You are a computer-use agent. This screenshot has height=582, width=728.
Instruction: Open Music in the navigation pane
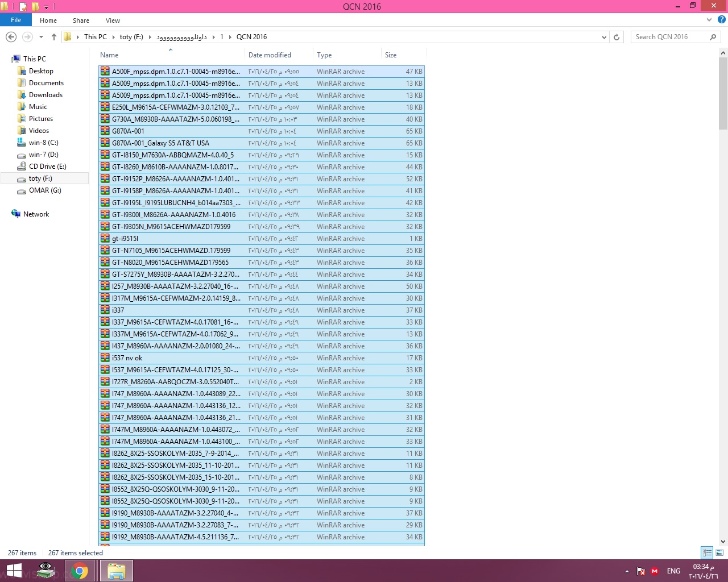[x=38, y=107]
